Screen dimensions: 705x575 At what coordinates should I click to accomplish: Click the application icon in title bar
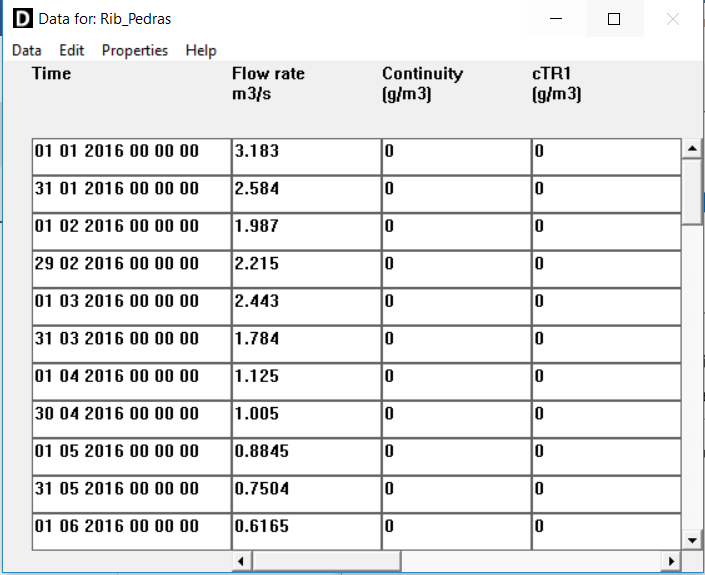click(21, 19)
